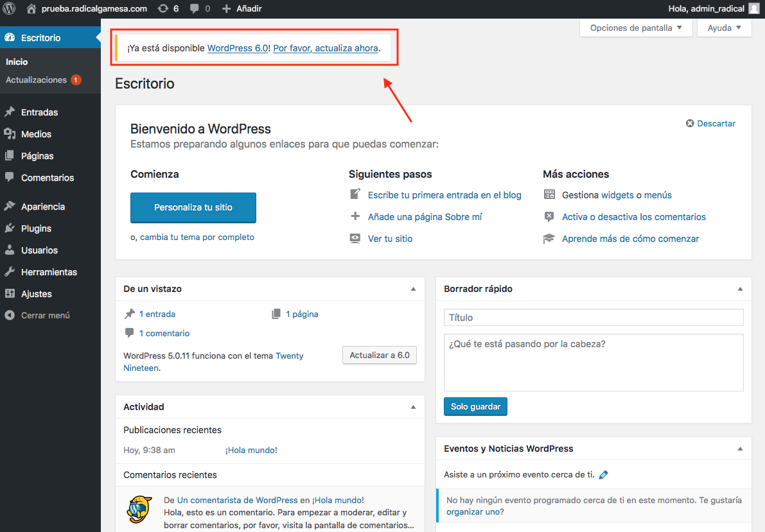Image resolution: width=765 pixels, height=532 pixels.
Task: Click the widgets grid icon
Action: click(x=549, y=194)
